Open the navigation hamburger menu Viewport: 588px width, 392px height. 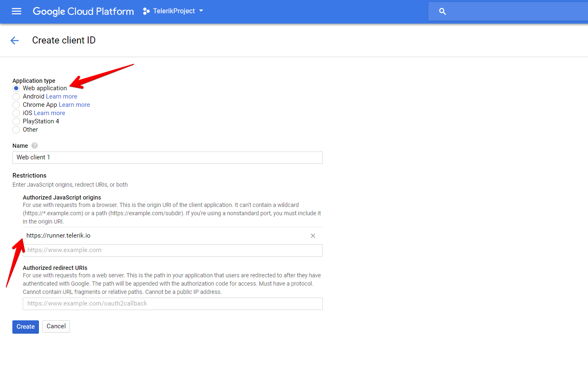click(x=17, y=11)
